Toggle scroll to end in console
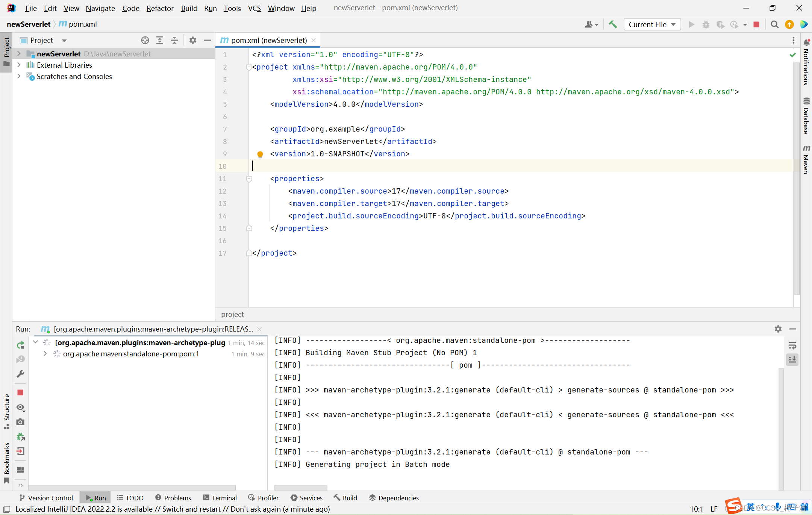 pos(792,360)
